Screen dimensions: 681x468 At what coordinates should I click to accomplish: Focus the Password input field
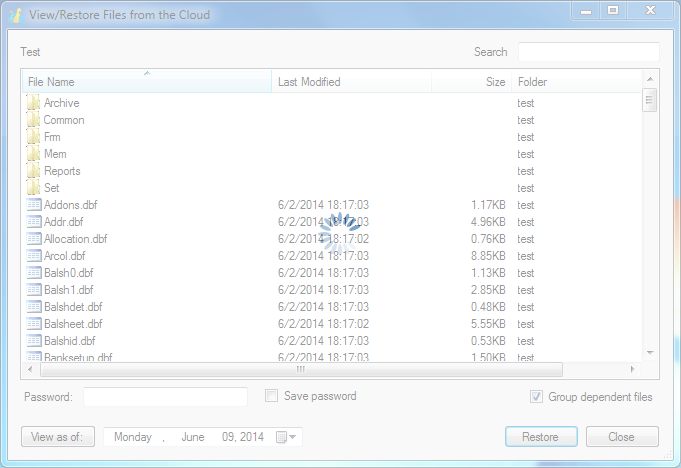(x=165, y=397)
